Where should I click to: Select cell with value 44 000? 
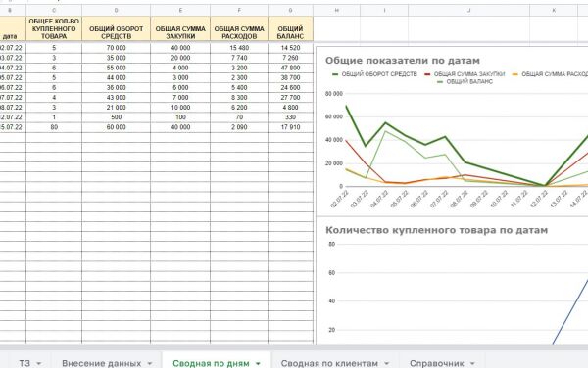(117, 78)
